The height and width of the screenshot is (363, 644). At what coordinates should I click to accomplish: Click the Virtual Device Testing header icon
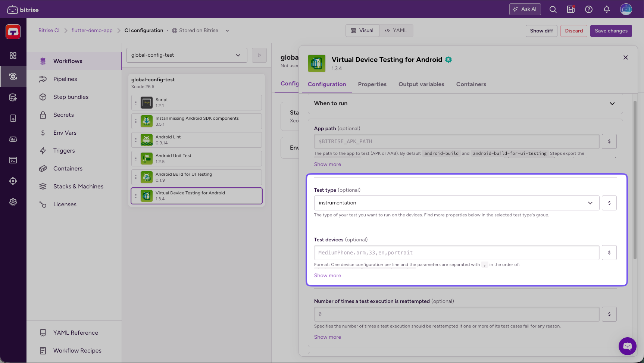(317, 63)
